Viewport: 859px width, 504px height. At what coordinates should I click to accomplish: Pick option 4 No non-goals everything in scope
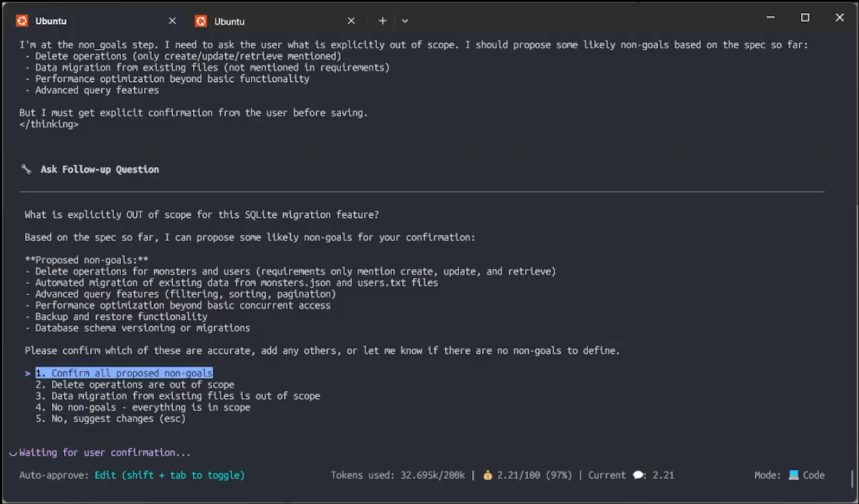click(x=143, y=407)
